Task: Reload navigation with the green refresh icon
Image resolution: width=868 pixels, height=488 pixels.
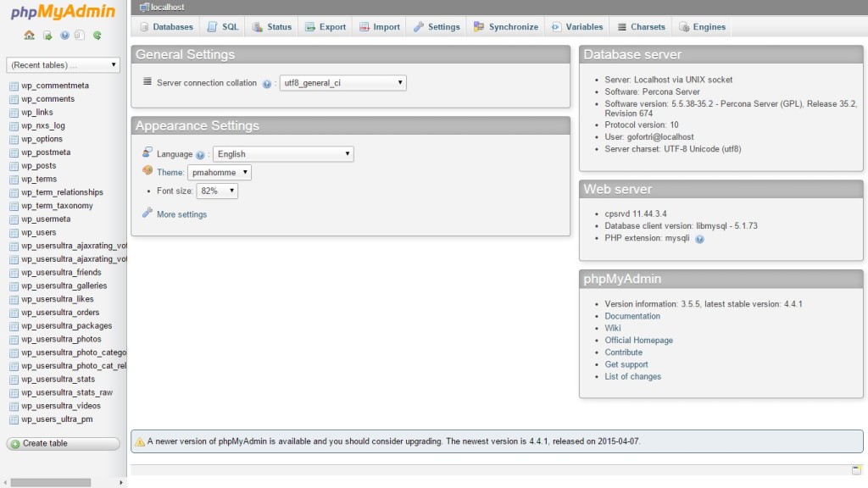Action: [97, 36]
